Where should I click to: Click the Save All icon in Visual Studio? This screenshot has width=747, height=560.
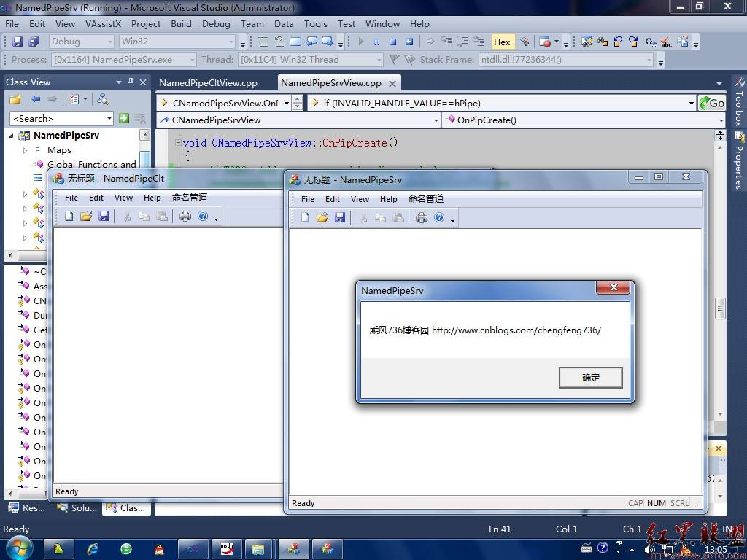point(34,42)
